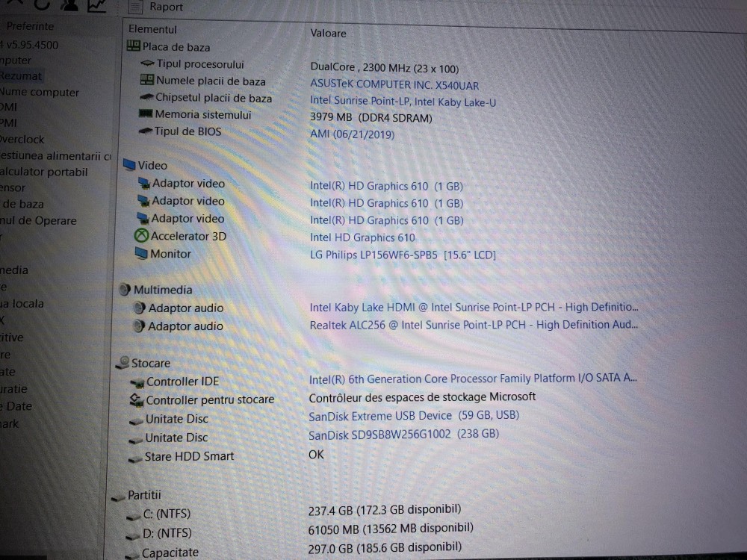Select Nume computer in the sidebar tree
Viewport: 747px width, 560px height.
[40, 92]
